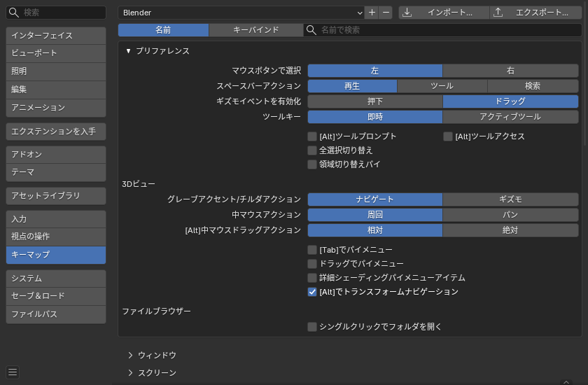Image resolution: width=588 pixels, height=385 pixels.
Task: Open the セーブ＆ロード preferences tab
Action: (x=56, y=296)
